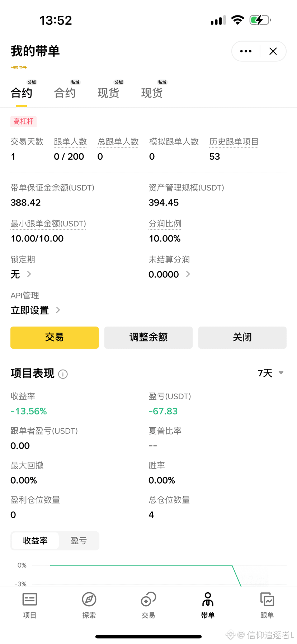Open the three-dot more options menu
The height and width of the screenshot is (644, 297).
tap(246, 51)
